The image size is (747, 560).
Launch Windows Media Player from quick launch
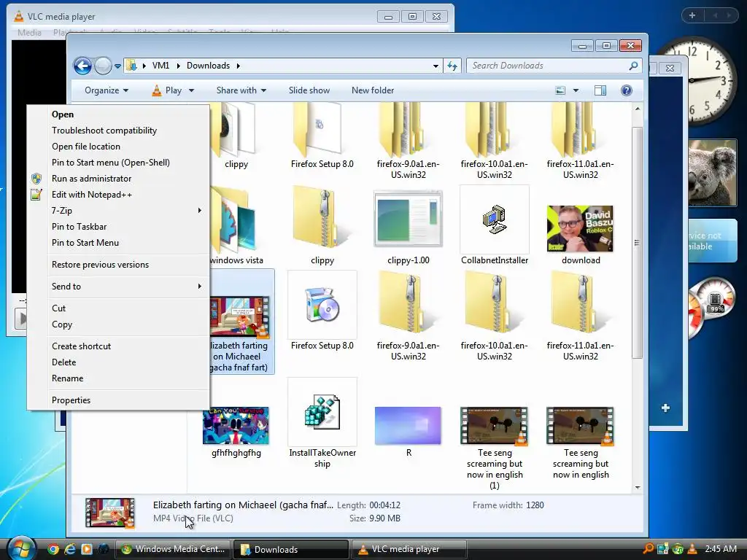(x=87, y=549)
